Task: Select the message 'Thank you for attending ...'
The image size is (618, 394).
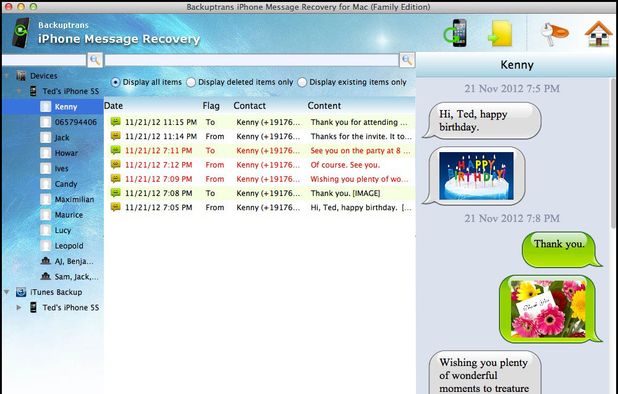Action: (x=359, y=122)
